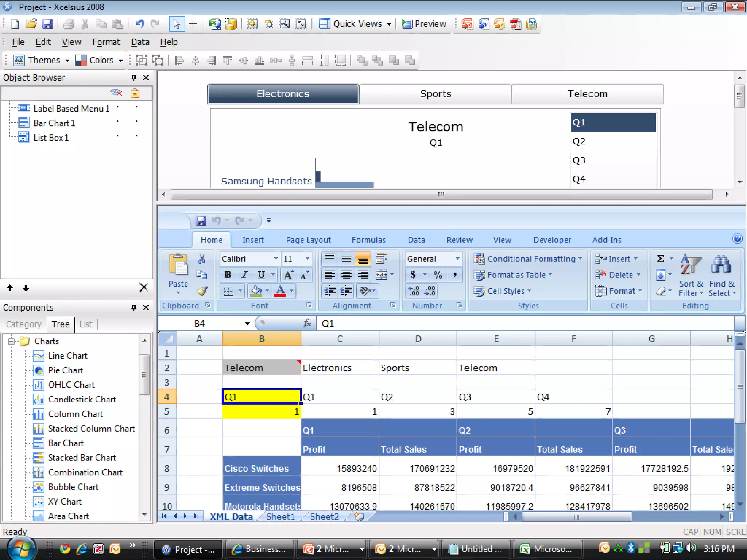The image size is (747, 560).
Task: Select the pointer Selection tool
Action: [x=177, y=24]
